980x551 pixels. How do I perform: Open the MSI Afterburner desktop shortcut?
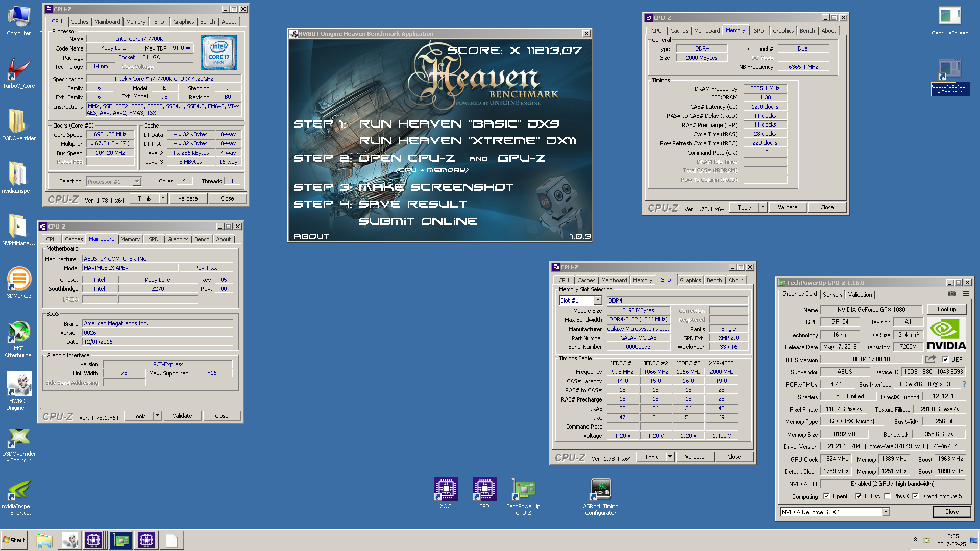pos(19,339)
